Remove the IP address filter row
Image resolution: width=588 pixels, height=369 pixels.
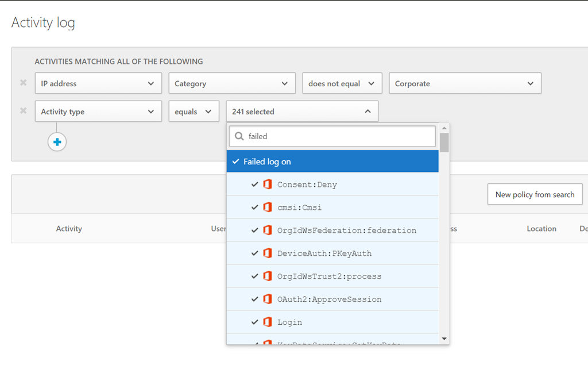coord(23,83)
